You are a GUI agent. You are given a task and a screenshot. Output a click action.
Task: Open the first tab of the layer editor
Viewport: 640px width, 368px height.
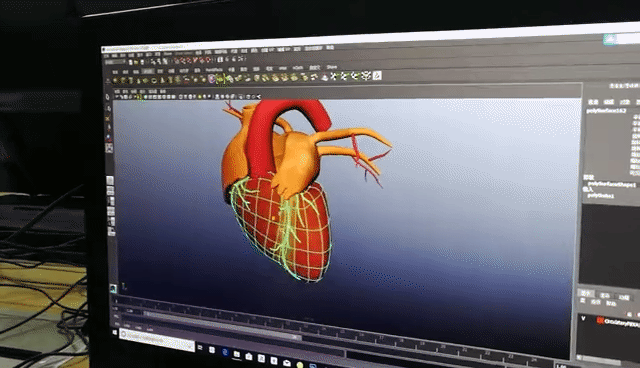[586, 293]
